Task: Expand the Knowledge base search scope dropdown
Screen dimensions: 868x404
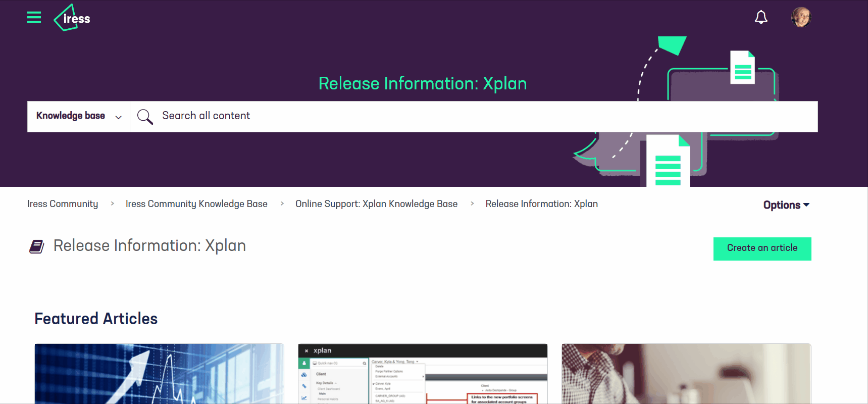Action: 78,116
